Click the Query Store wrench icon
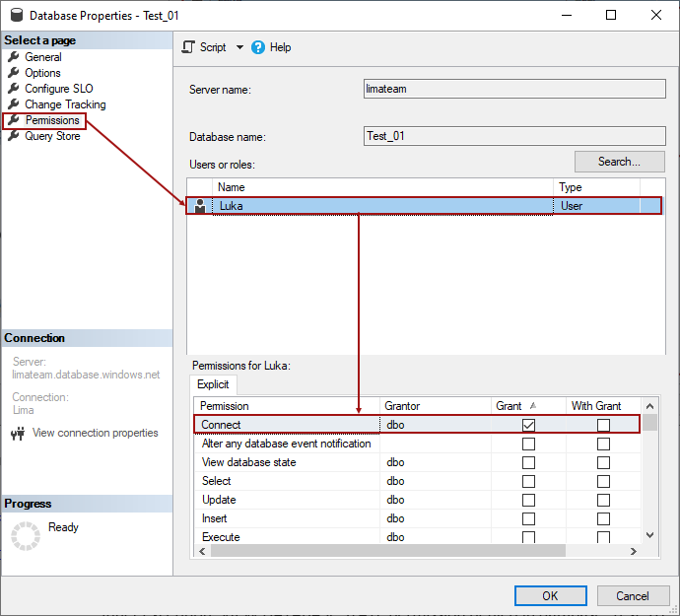This screenshot has height=616, width=680. click(x=14, y=136)
